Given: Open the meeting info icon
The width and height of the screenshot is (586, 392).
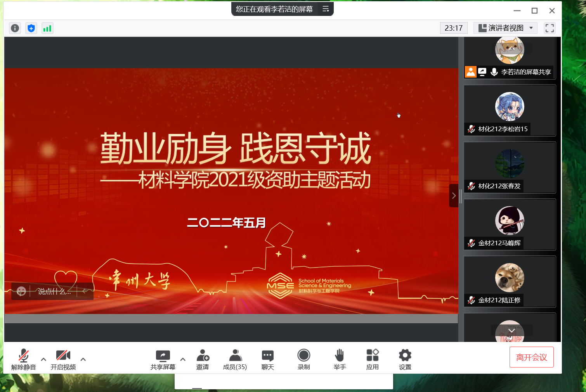Looking at the screenshot, I should click(x=15, y=28).
